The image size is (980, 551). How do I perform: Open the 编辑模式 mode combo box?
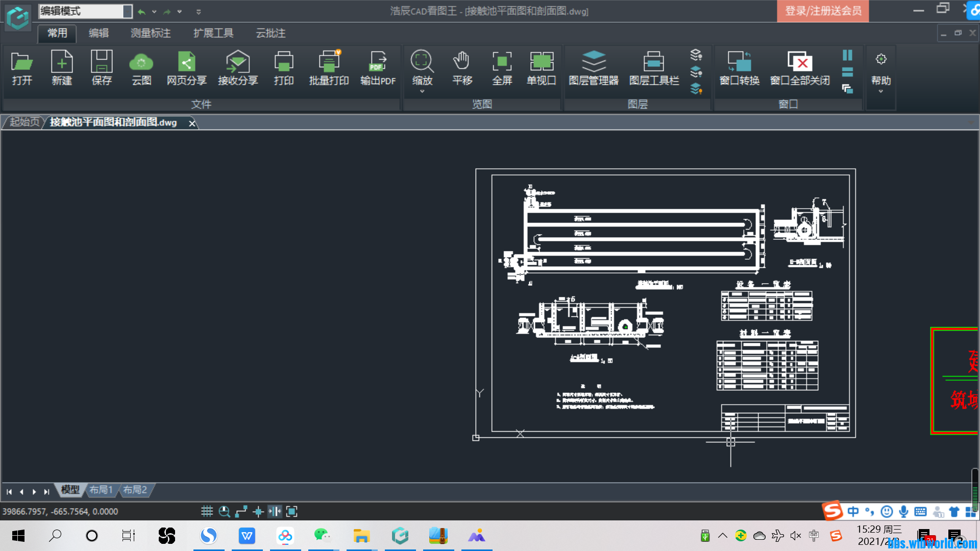[x=127, y=11]
